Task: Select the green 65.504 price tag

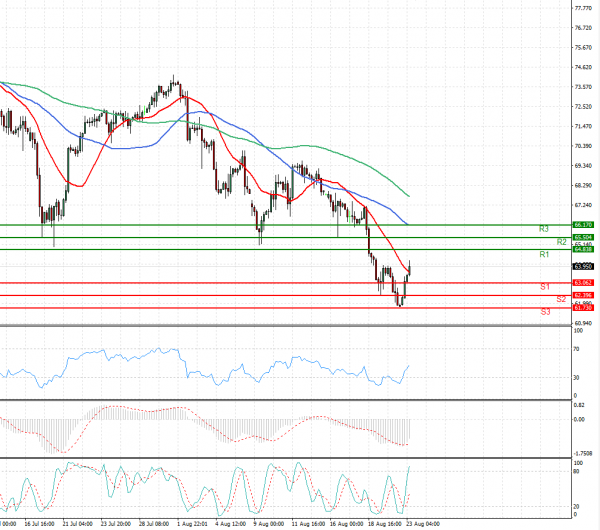Action: pyautogui.click(x=583, y=238)
